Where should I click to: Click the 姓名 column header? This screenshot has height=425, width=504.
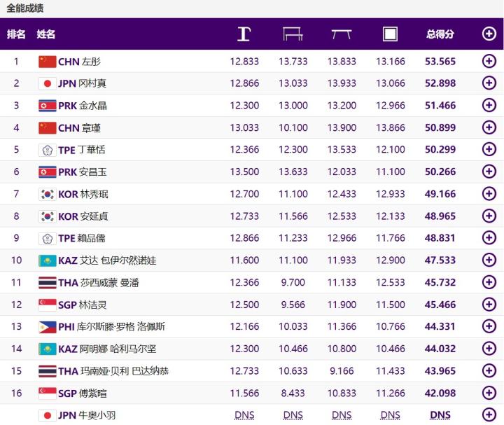pos(46,34)
